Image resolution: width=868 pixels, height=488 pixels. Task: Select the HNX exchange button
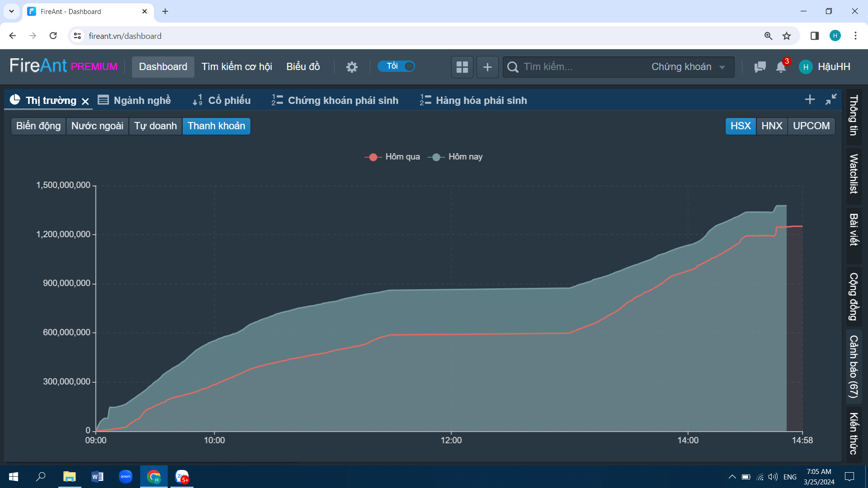771,126
